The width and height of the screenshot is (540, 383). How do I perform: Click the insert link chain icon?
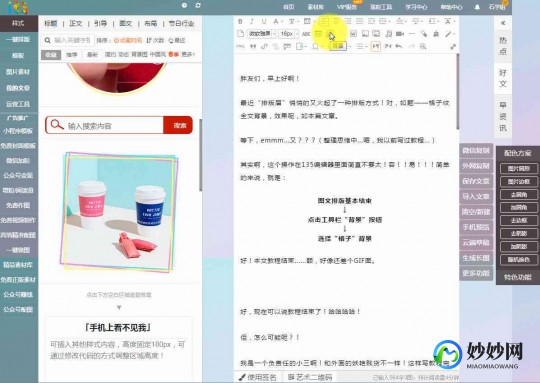coord(264,46)
